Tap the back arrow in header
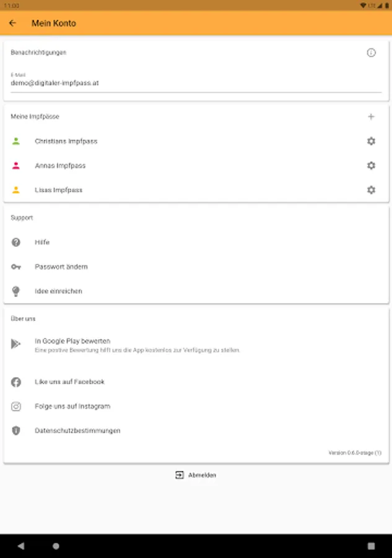This screenshot has height=558, width=392. point(13,24)
